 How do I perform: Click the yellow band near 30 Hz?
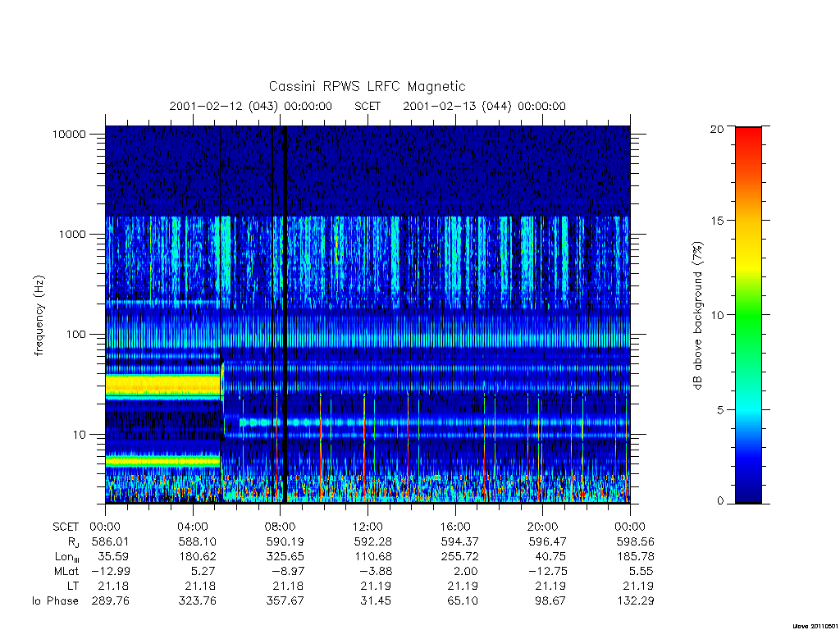163,384
